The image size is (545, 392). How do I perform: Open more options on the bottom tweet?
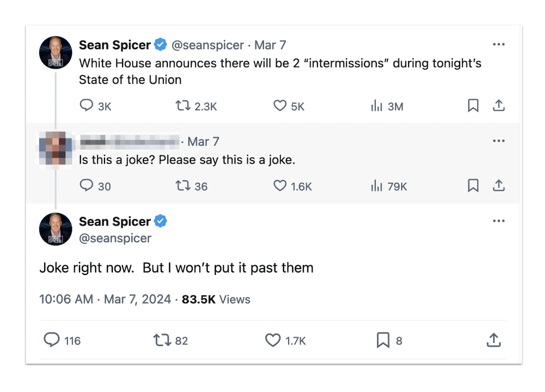499,221
